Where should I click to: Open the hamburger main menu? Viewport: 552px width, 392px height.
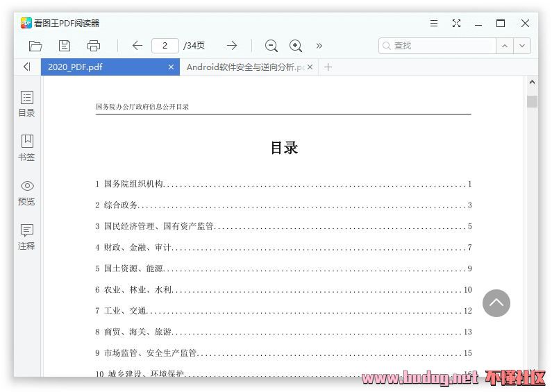click(x=434, y=23)
